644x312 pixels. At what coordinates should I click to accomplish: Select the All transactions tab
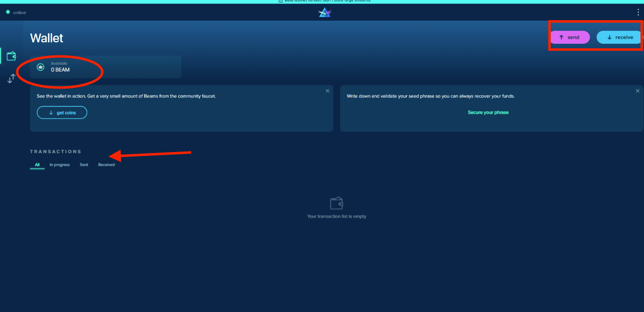click(37, 165)
